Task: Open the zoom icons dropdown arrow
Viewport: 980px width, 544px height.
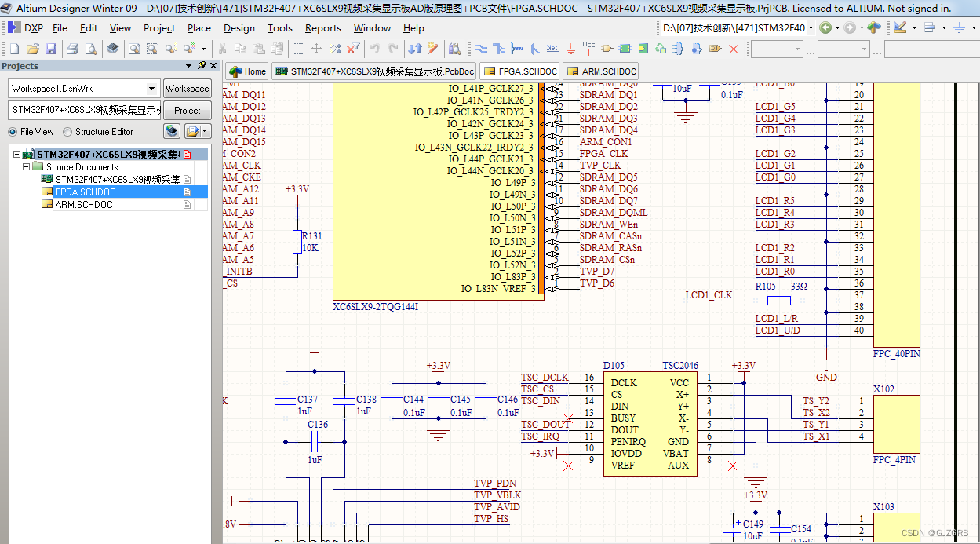Action: coord(203,49)
